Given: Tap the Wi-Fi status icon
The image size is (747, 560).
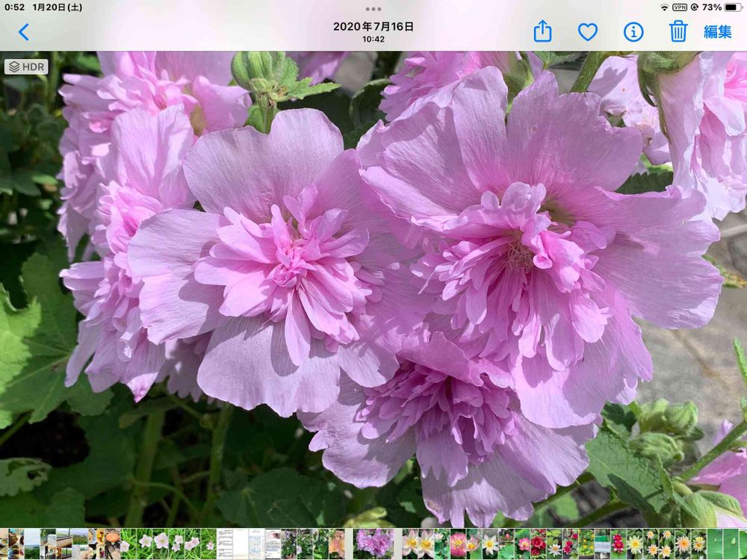Looking at the screenshot, I should (x=665, y=7).
